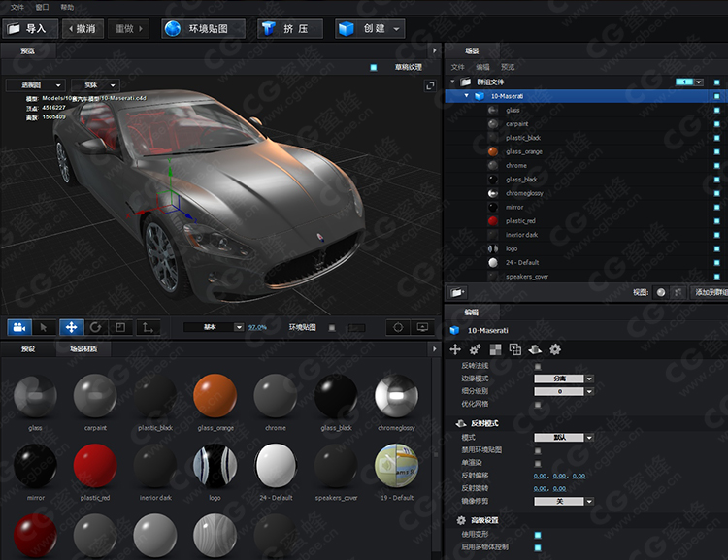Open the 基本 preset dropdown in viewport toolbar

click(214, 327)
